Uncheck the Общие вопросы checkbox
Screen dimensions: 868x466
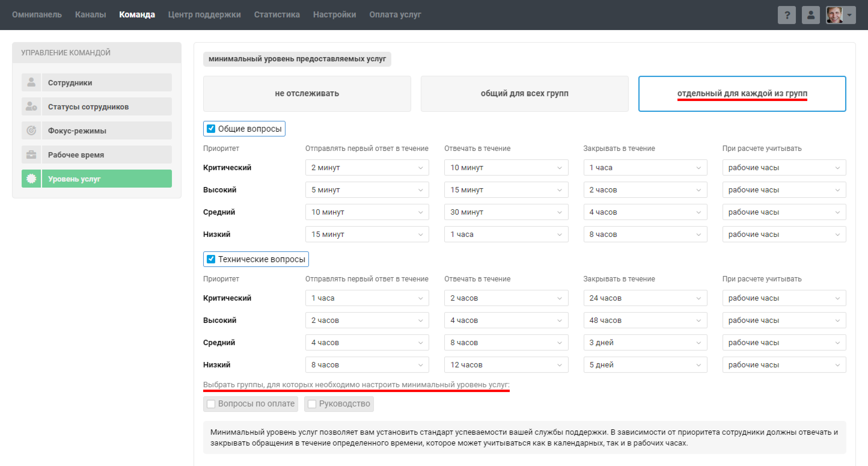(x=211, y=129)
